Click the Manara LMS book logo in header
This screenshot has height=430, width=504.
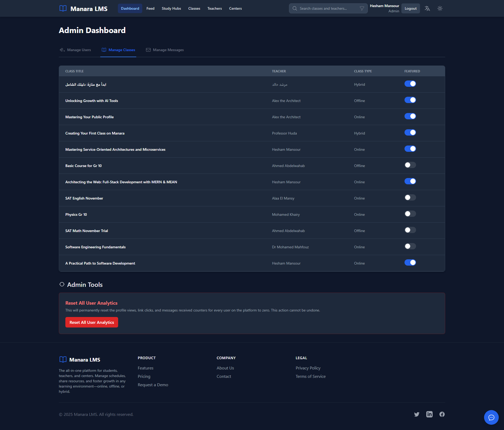tap(63, 8)
